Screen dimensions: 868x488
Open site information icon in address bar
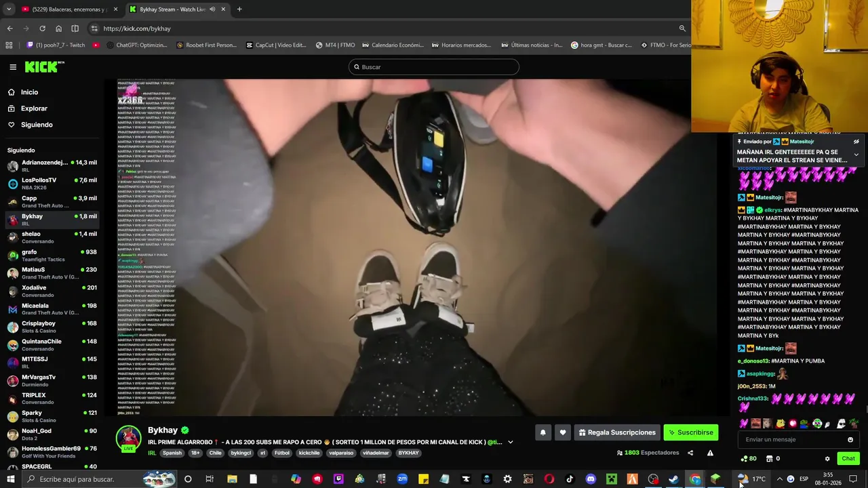click(x=94, y=28)
